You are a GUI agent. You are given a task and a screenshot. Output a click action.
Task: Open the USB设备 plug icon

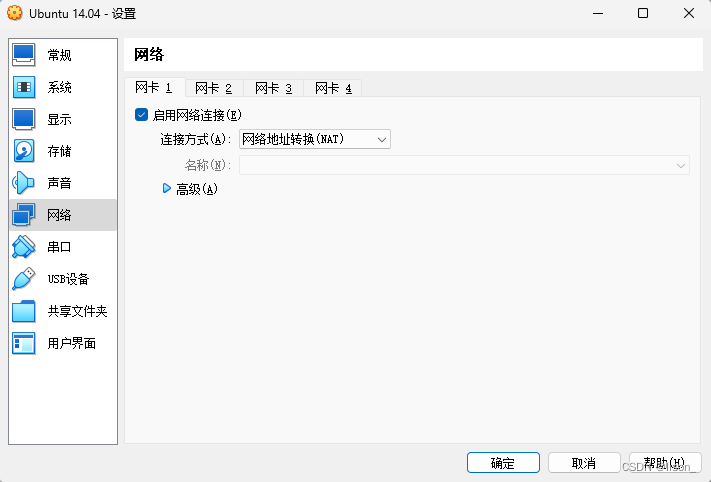click(24, 279)
